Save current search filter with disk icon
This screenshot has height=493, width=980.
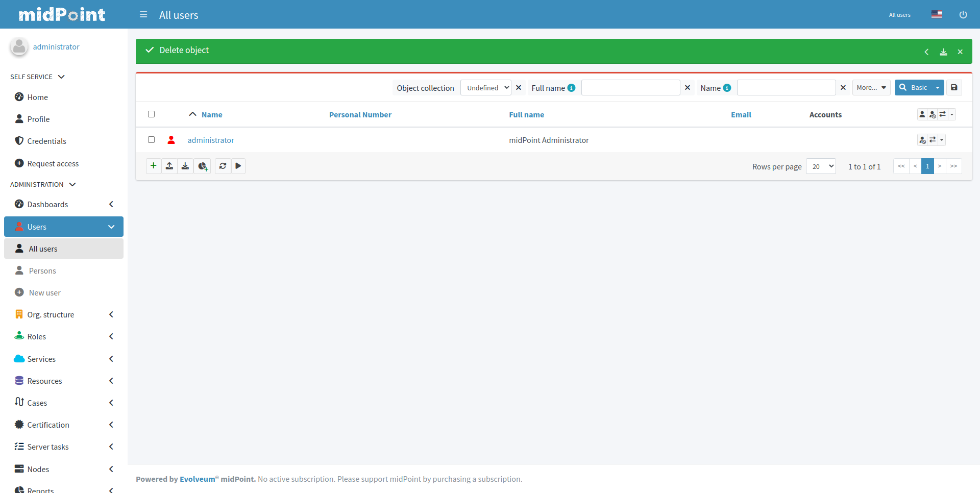(x=954, y=88)
